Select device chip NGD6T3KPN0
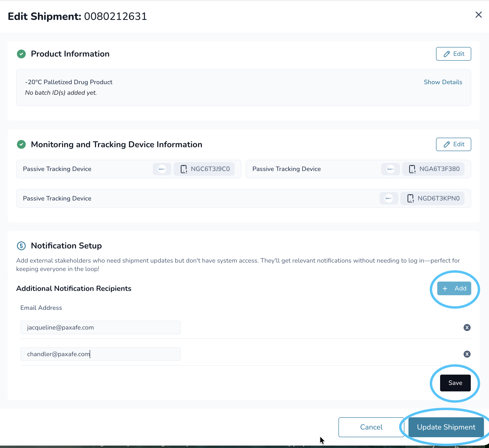Viewport: 489px width, 448px height. [432, 199]
